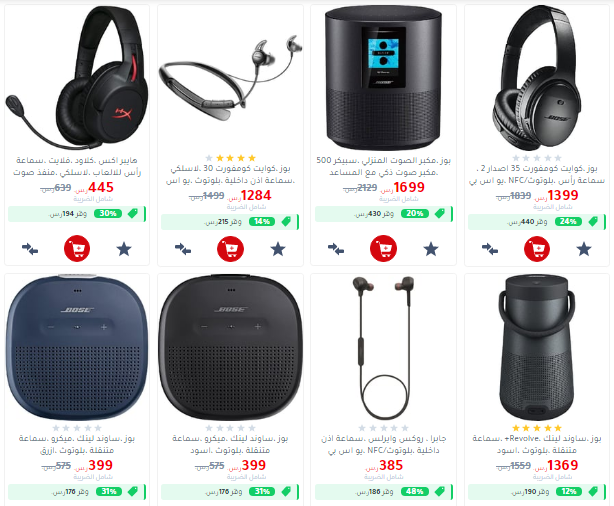Click the 48% discount tag on Jabra

[x=415, y=491]
